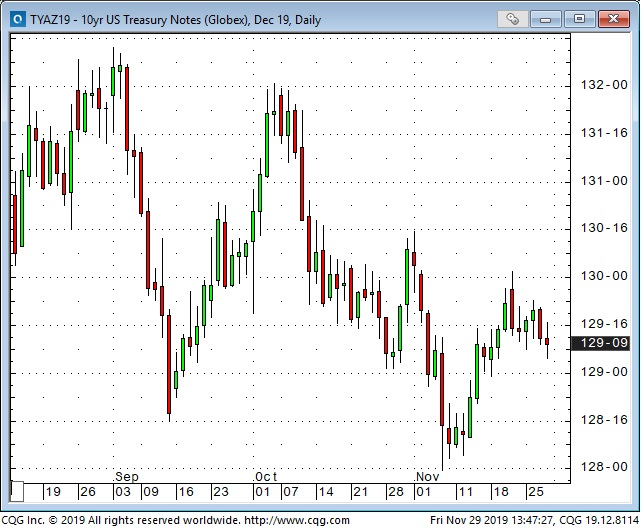Click date label 21 on time axis
642x528 pixels.
pyautogui.click(x=361, y=492)
